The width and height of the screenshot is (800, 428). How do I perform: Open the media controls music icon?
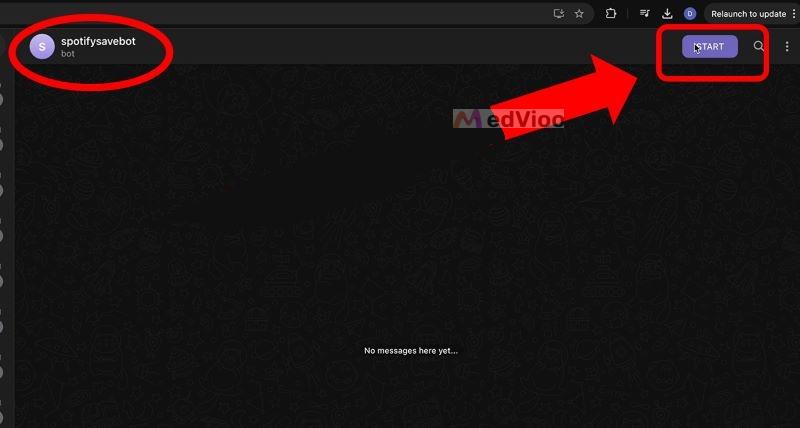point(645,14)
